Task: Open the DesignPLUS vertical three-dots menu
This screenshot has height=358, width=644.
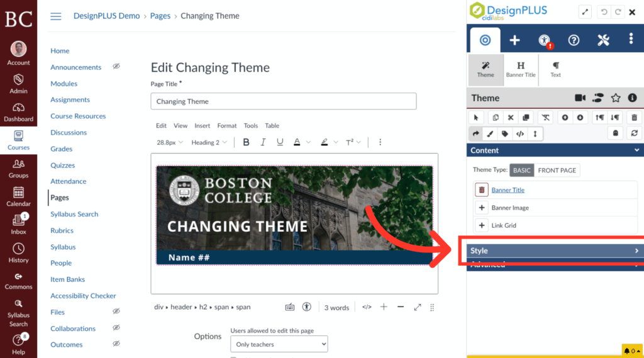Action: click(x=631, y=39)
